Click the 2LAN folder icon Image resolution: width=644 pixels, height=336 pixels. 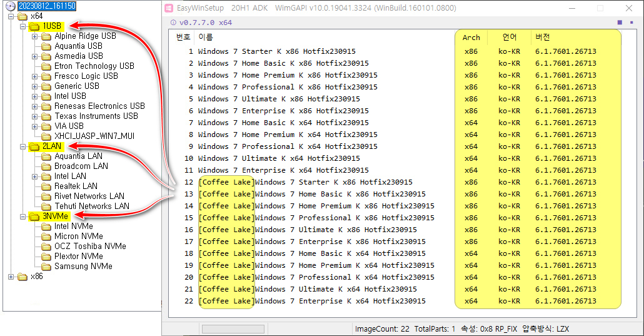coord(34,147)
